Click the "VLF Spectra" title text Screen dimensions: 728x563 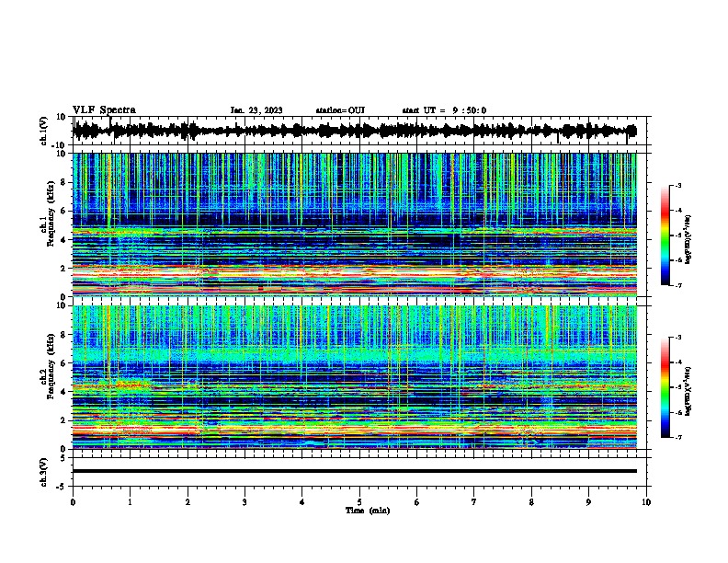pyautogui.click(x=104, y=110)
